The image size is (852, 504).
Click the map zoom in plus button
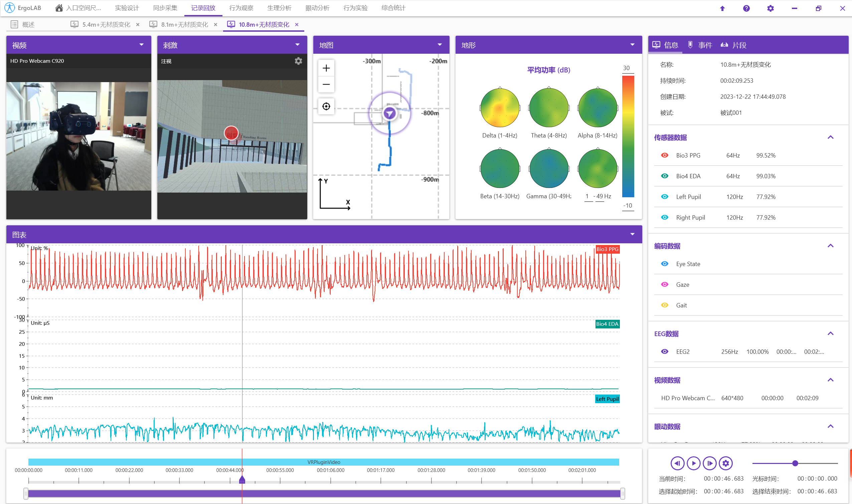(x=326, y=68)
